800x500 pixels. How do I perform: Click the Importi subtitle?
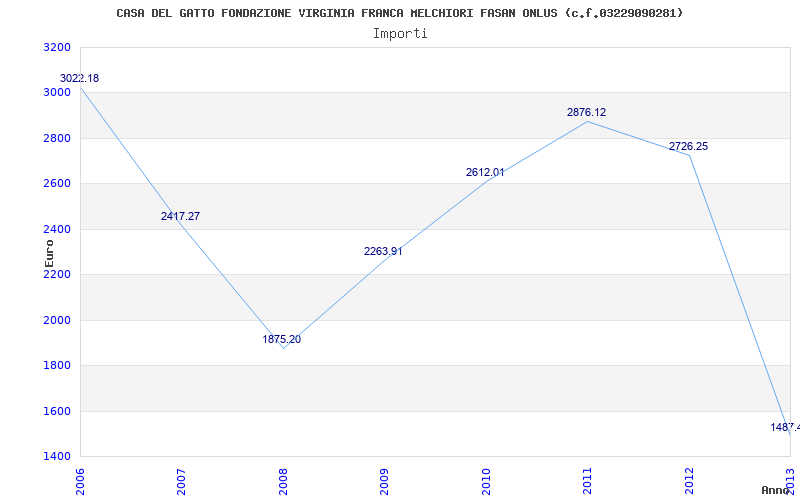coord(400,34)
